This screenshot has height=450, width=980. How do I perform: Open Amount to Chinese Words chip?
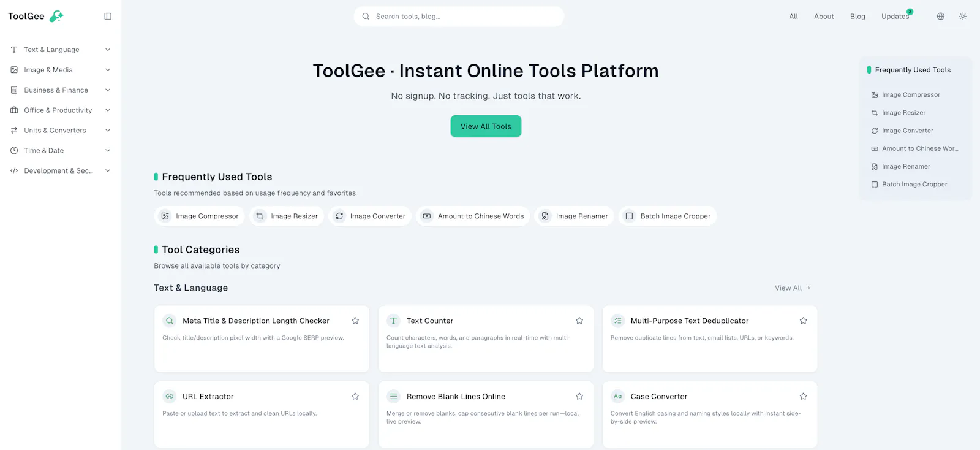pyautogui.click(x=473, y=216)
